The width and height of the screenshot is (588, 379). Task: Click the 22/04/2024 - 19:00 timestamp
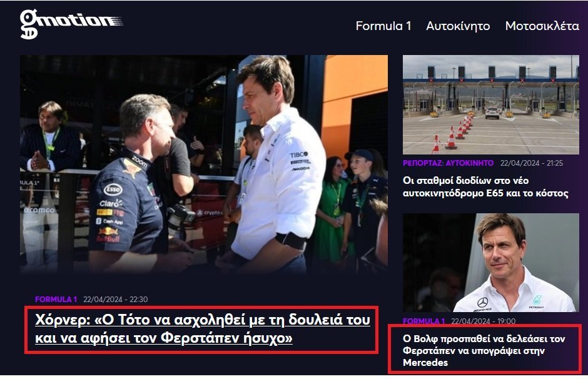[x=483, y=321]
